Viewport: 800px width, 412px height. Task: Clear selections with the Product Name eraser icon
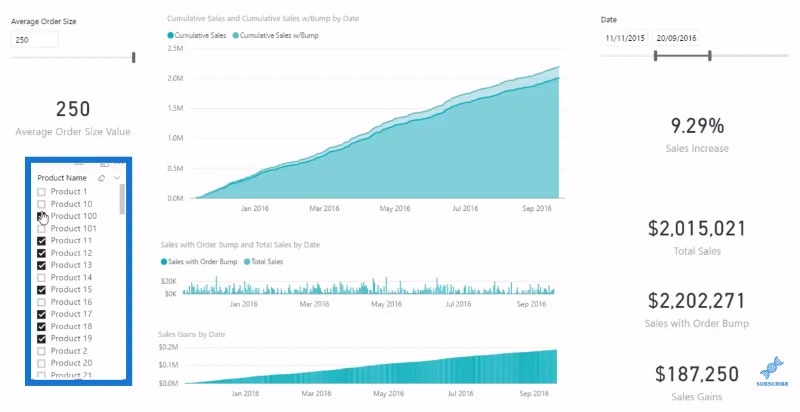[102, 178]
